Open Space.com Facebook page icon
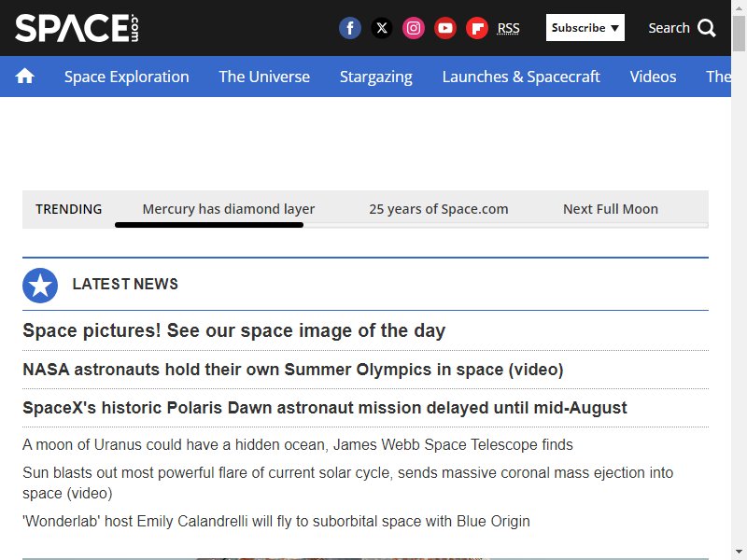The width and height of the screenshot is (747, 560). point(349,28)
